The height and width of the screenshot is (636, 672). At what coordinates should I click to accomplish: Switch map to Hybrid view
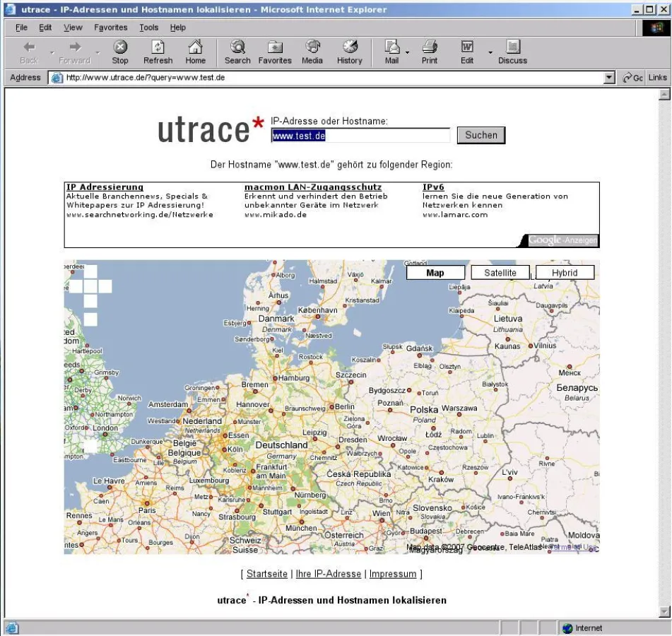pyautogui.click(x=565, y=273)
